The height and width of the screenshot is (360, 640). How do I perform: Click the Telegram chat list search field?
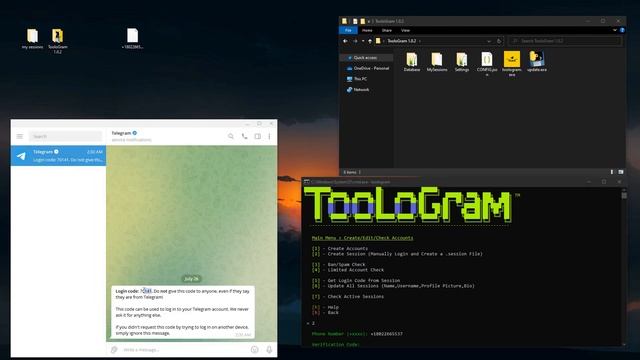[65, 136]
